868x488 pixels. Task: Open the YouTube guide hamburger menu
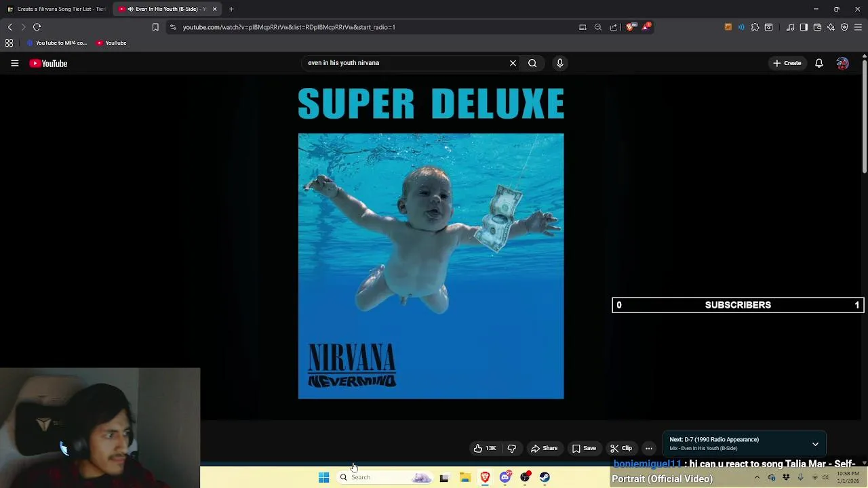click(14, 63)
